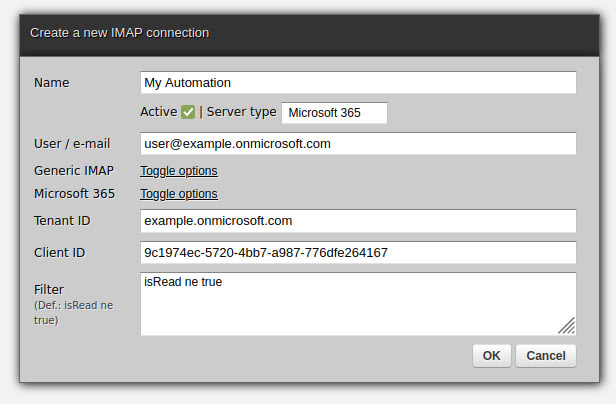Focus the User / e-mail input field

358,144
